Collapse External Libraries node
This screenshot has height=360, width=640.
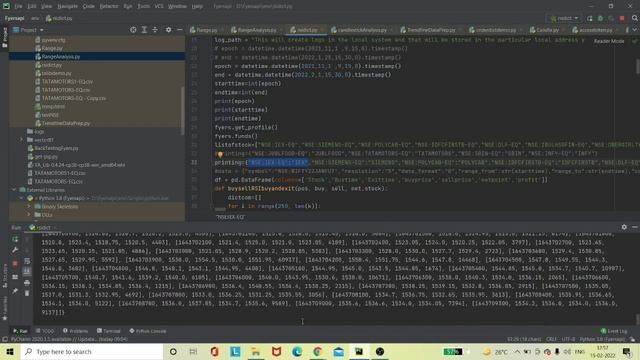[14, 190]
